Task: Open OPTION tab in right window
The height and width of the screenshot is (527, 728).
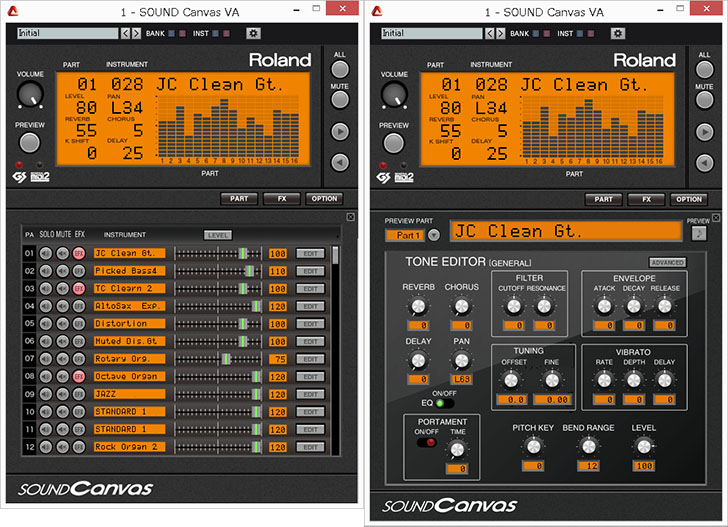Action: click(x=689, y=199)
